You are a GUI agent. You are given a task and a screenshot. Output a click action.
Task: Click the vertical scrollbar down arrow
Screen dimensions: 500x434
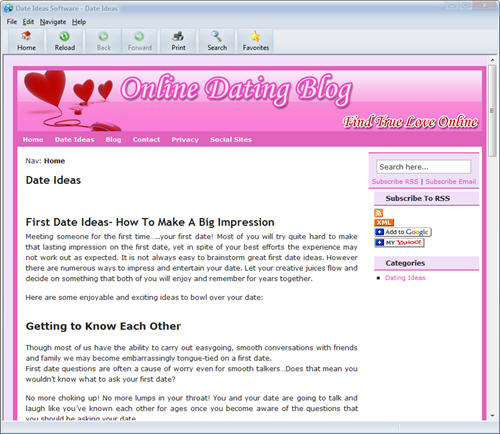click(492, 415)
